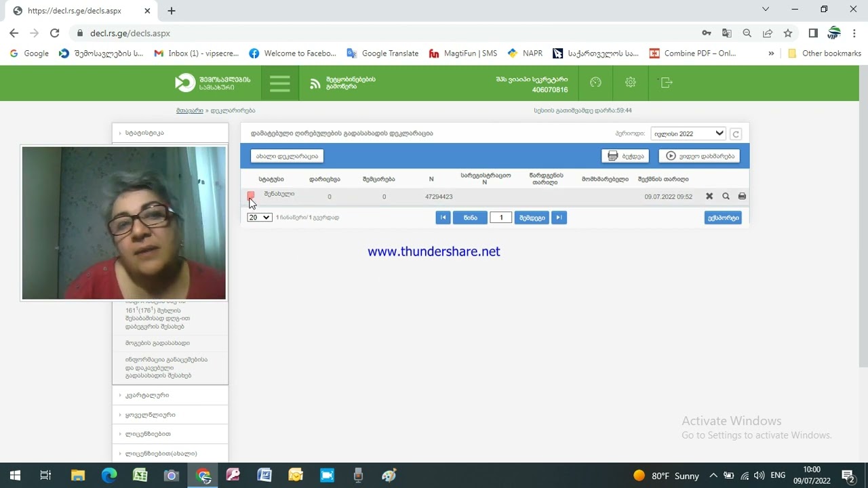Jump to the last page of results
The height and width of the screenshot is (488, 868).
tap(559, 218)
